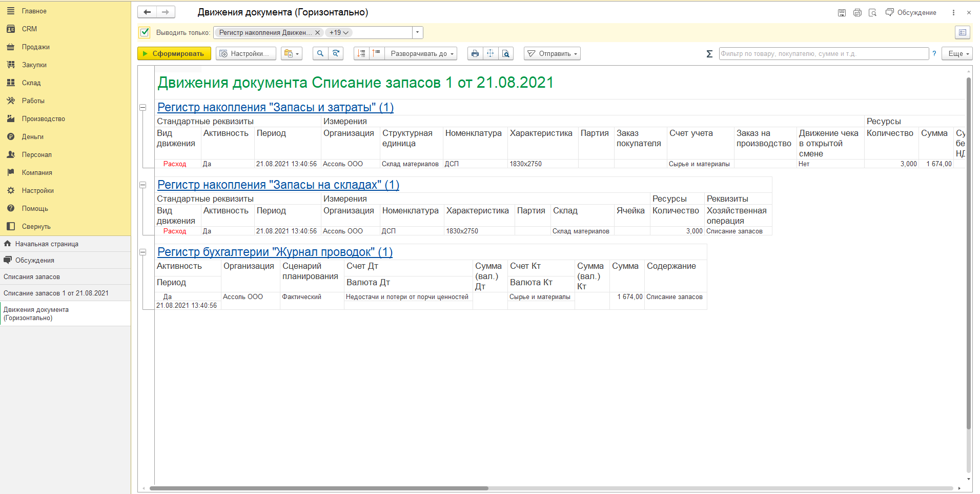This screenshot has height=494, width=980.
Task: Open link Регистр накопления "Запасы и затраты" (1)
Action: (x=275, y=107)
